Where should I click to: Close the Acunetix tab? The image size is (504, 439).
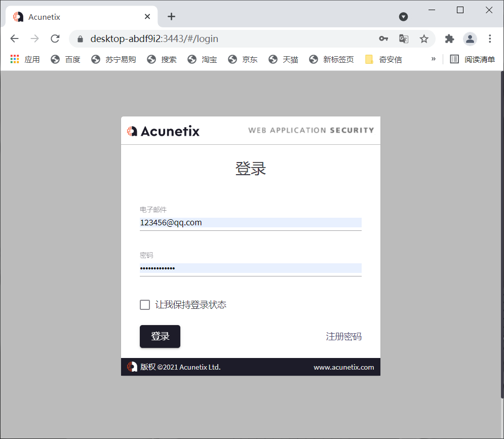pos(147,16)
